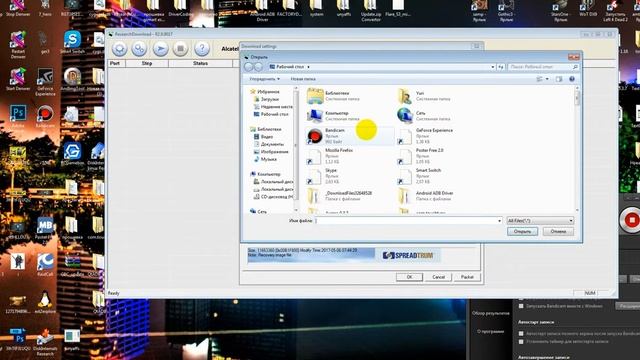640x360 pixels.
Task: Open the Упорядочить dropdown menu
Action: point(264,79)
